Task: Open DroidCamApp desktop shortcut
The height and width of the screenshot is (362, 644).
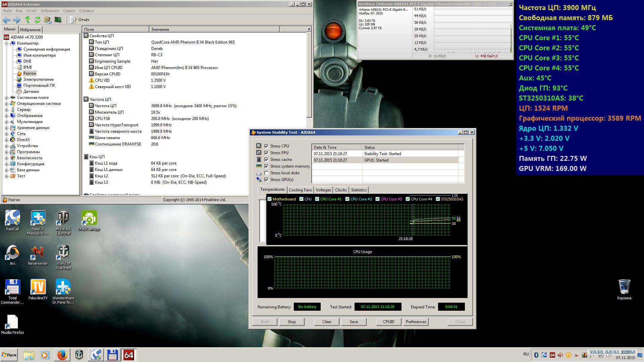Action: tap(89, 221)
